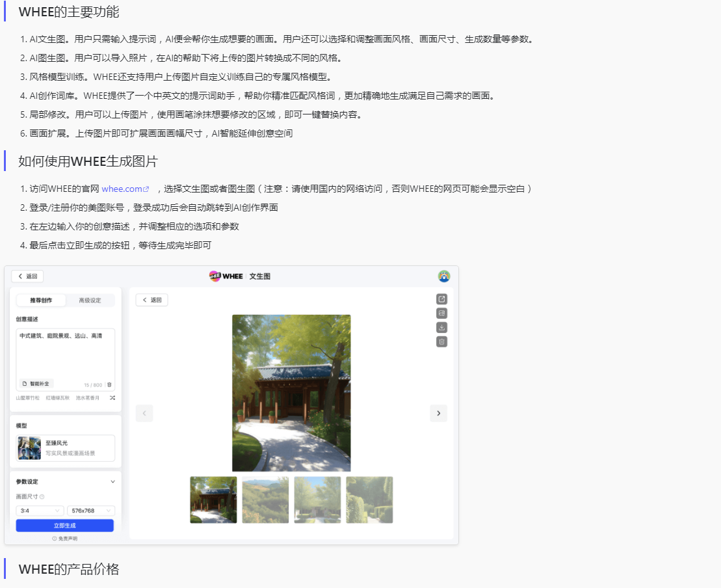The height and width of the screenshot is (588, 721).
Task: Switch to the 推荐创作 tab
Action: point(41,301)
